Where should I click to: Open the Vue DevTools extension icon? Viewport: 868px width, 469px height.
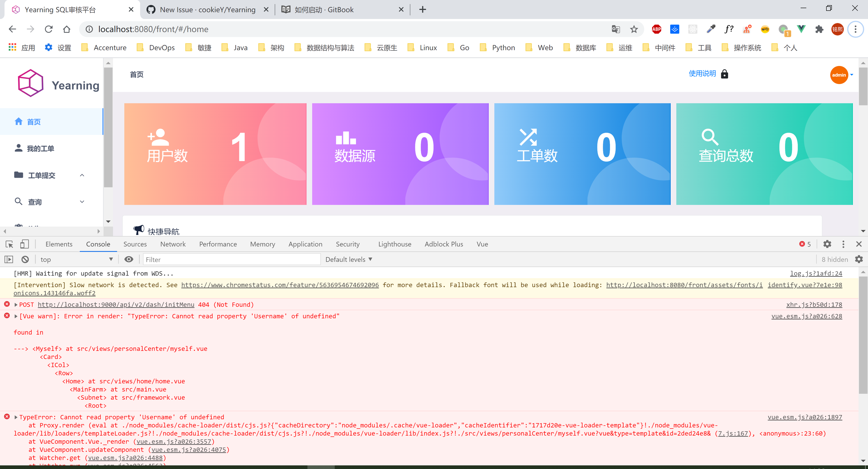pyautogui.click(x=801, y=29)
